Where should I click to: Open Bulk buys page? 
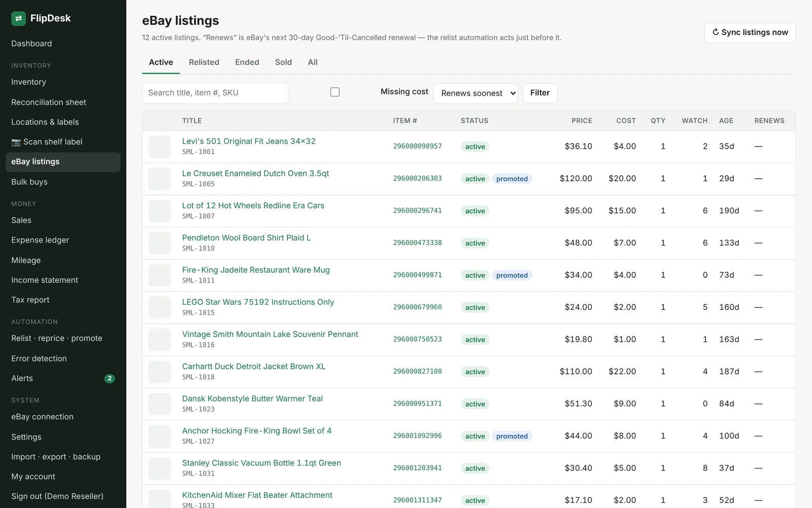63,182
